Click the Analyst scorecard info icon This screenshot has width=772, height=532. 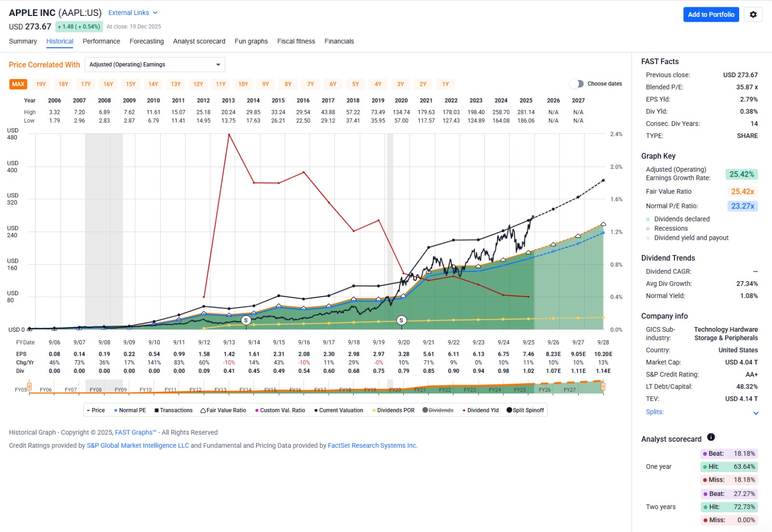(x=711, y=437)
